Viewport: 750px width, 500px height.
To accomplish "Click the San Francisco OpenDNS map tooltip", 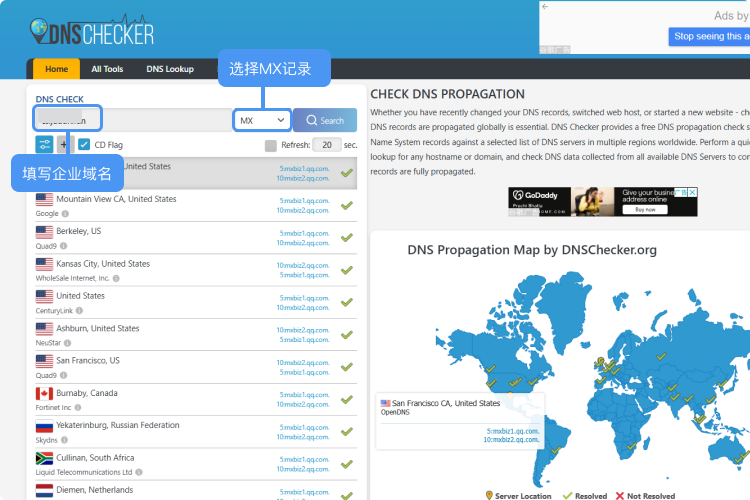I will [460, 421].
